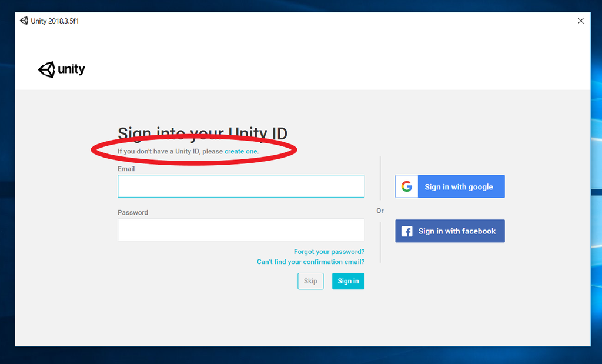Choose 'Sign in with facebook' text button

(x=457, y=231)
